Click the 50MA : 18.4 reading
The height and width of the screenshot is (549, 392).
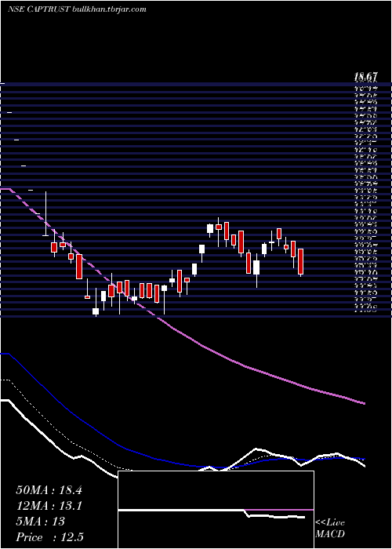point(49,490)
